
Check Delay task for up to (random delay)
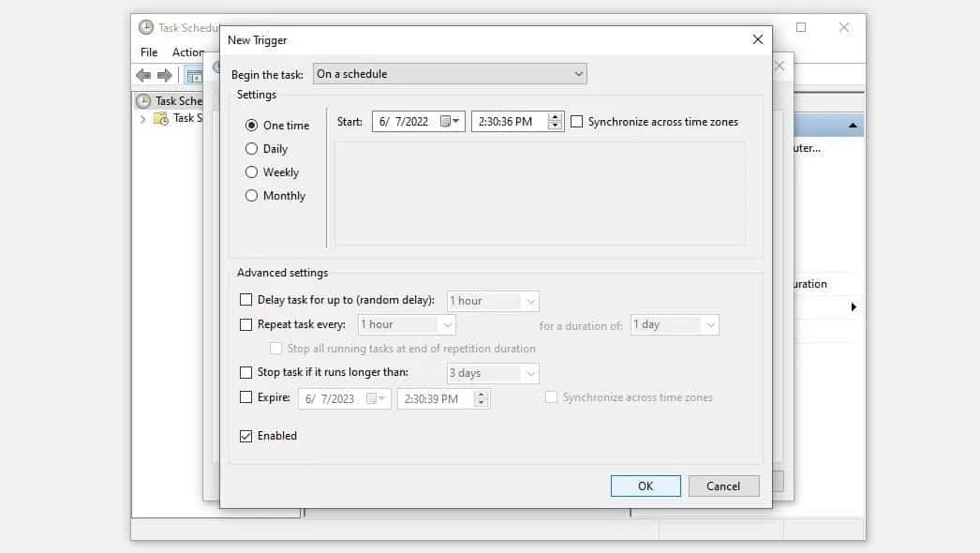tap(245, 300)
